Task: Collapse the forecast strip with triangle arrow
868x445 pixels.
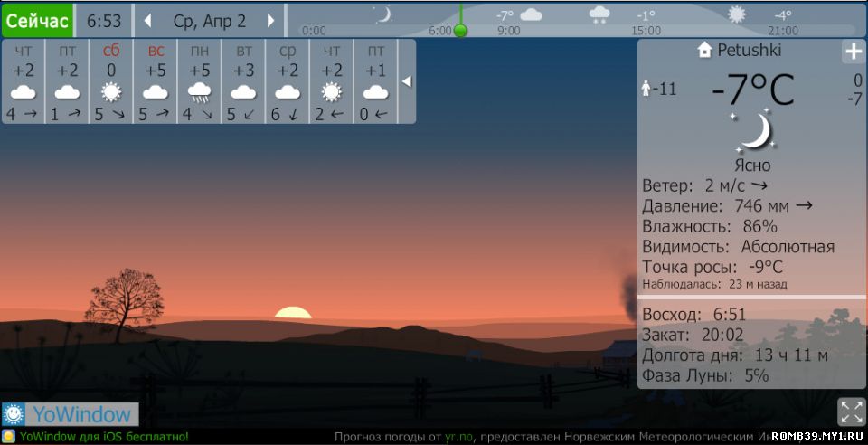Action: (407, 81)
